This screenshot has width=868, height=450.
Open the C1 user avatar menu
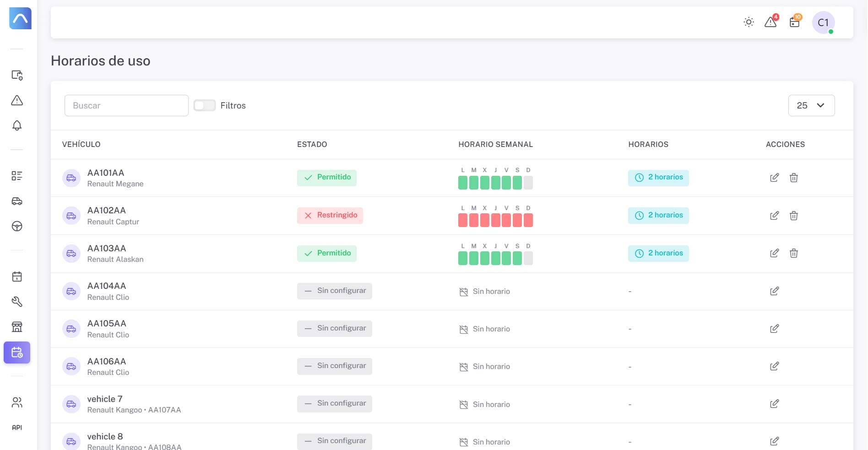[823, 22]
